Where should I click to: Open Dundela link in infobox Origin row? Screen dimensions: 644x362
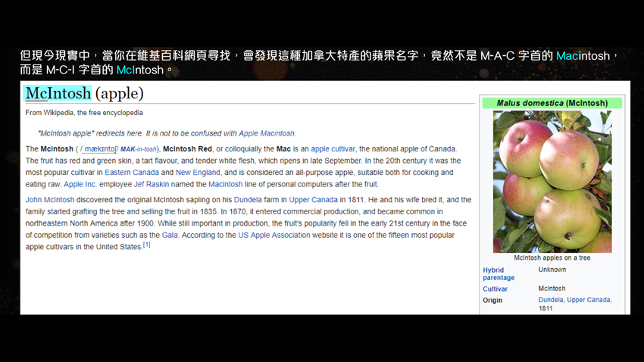click(550, 300)
